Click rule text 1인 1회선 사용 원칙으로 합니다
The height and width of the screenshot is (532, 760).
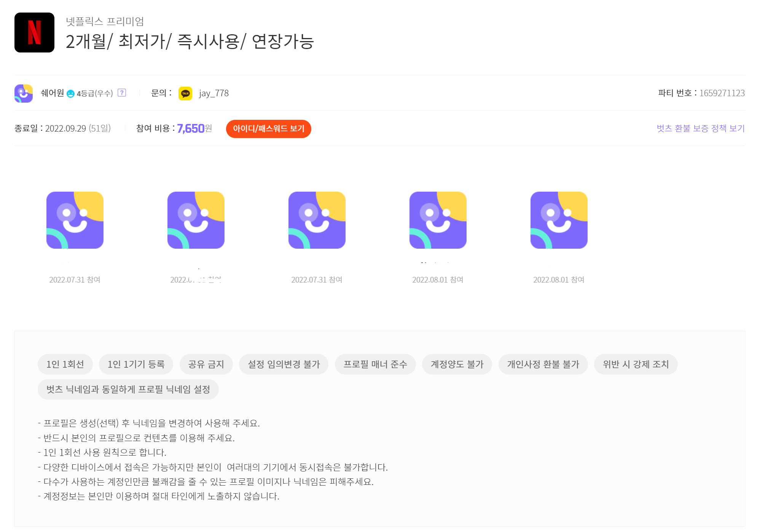[102, 453]
